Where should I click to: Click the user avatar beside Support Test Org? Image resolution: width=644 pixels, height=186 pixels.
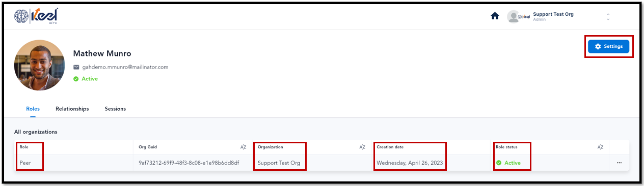tap(513, 16)
